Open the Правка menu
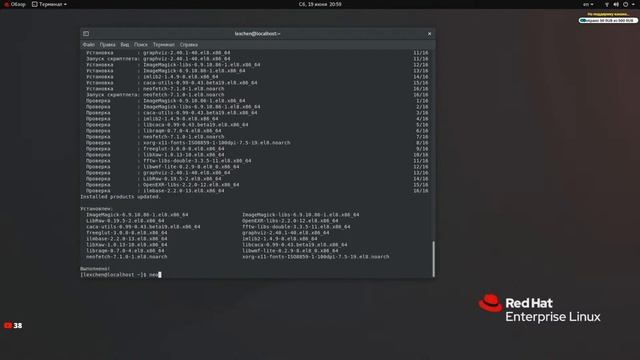Image resolution: width=640 pixels, height=360 pixels. coord(107,44)
